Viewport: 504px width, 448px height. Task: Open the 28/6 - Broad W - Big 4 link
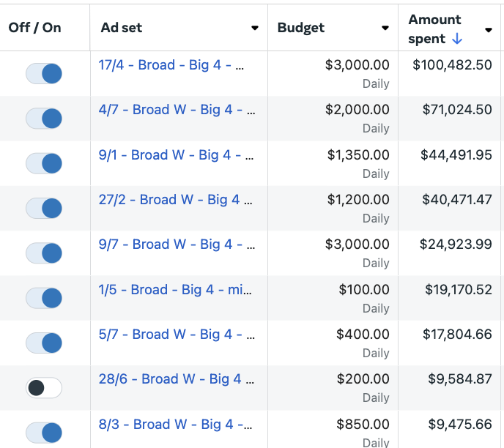click(176, 379)
